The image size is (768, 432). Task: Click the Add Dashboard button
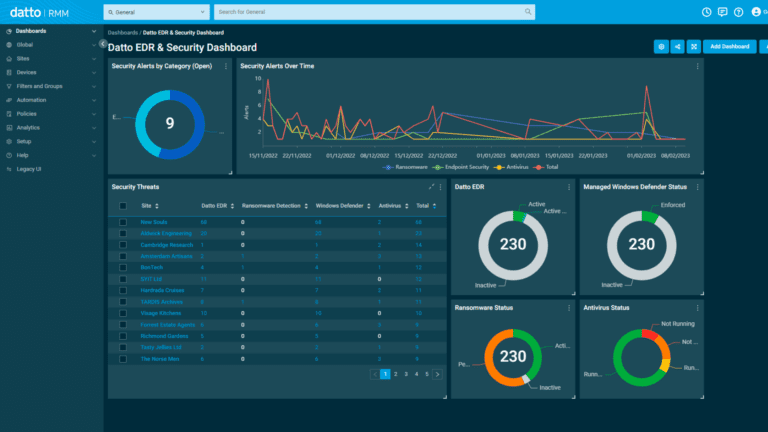pyautogui.click(x=729, y=47)
